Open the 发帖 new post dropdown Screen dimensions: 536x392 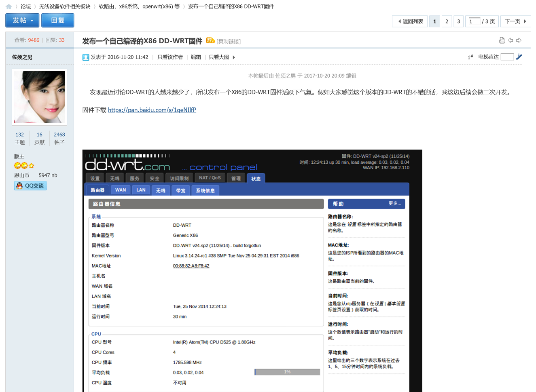(22, 20)
